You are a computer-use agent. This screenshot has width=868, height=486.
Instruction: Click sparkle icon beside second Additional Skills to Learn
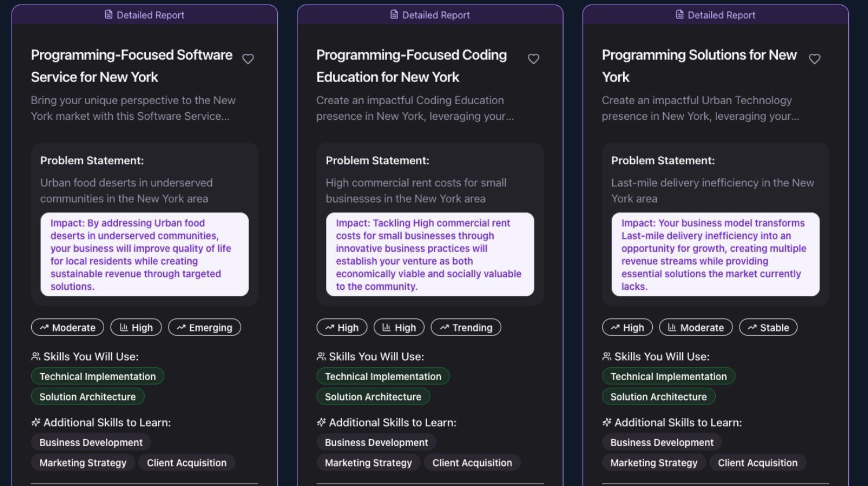321,422
